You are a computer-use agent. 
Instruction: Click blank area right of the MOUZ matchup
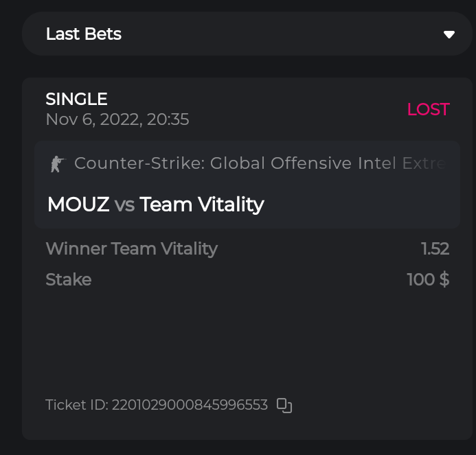click(364, 205)
